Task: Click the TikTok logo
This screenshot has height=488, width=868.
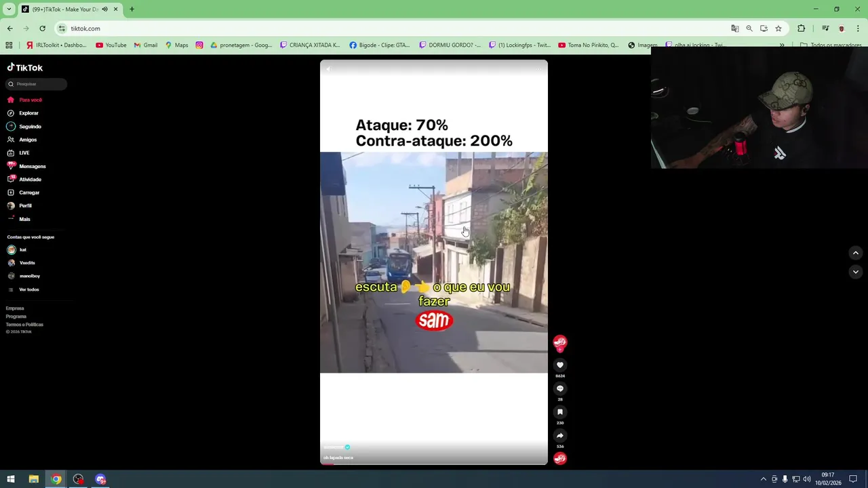Action: 25,68
